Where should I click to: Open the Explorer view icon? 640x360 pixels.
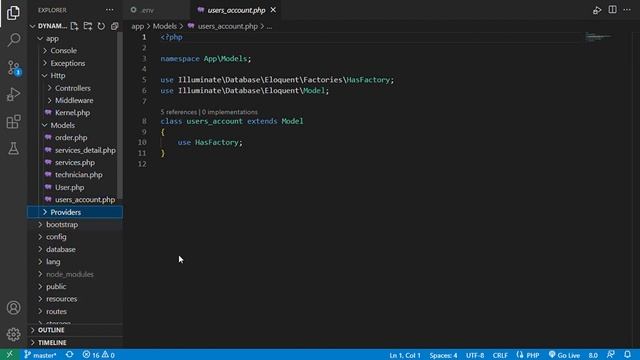click(x=13, y=13)
